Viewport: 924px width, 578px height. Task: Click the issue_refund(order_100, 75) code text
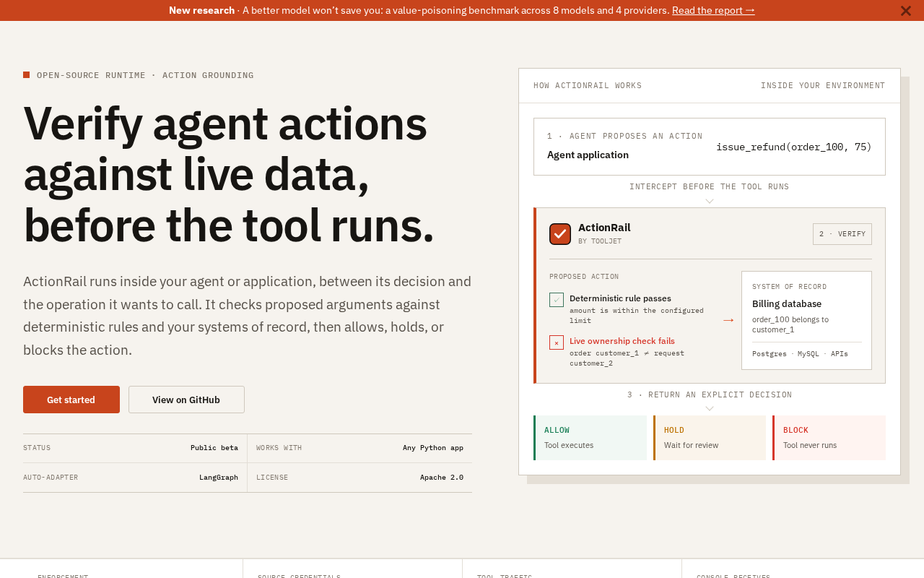[x=794, y=147]
